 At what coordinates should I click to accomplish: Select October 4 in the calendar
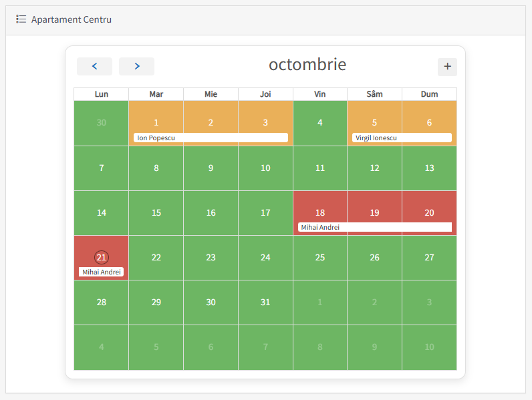[320, 124]
